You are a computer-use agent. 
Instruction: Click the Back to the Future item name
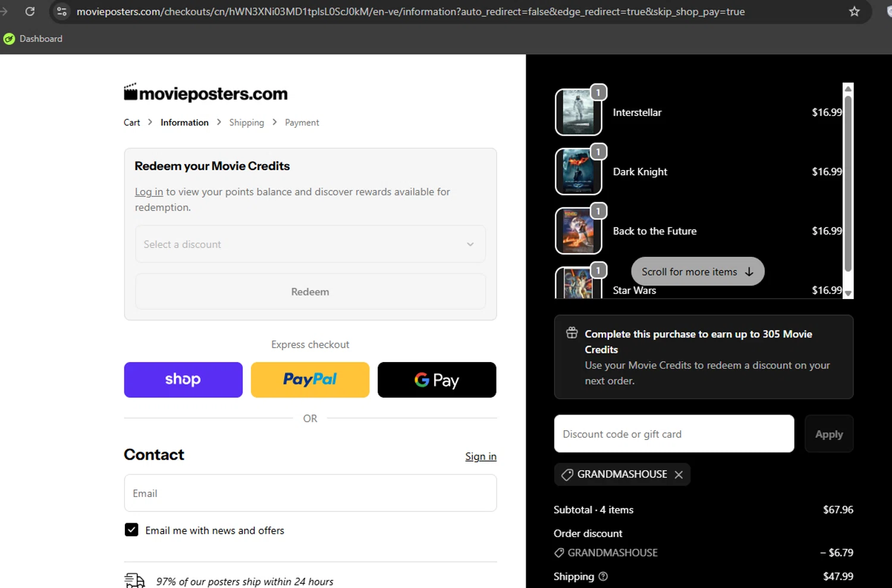[x=655, y=231]
